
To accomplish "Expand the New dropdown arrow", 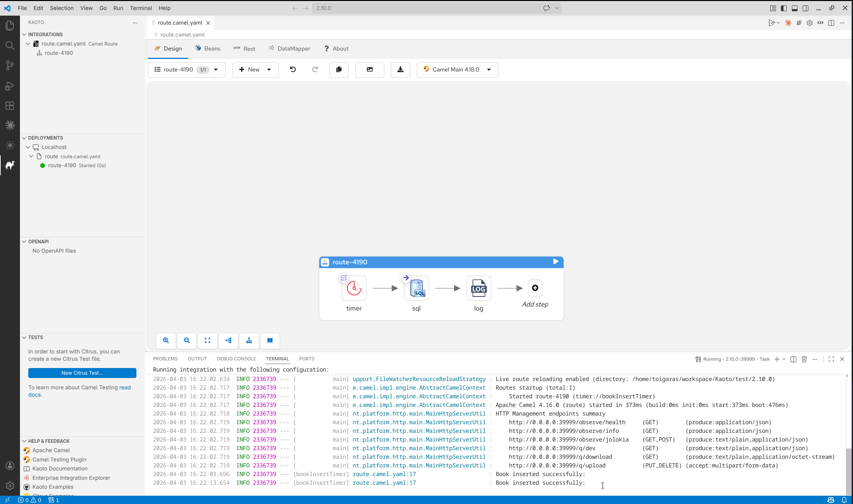I will pos(269,69).
